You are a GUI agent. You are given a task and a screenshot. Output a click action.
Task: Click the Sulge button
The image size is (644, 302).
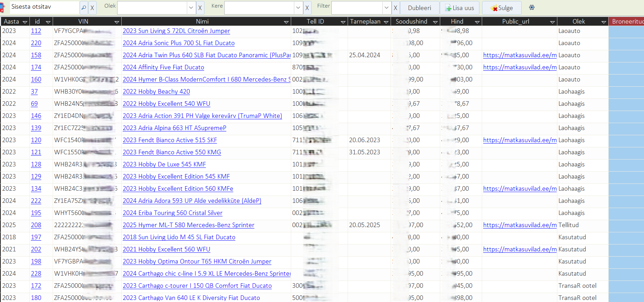point(502,8)
